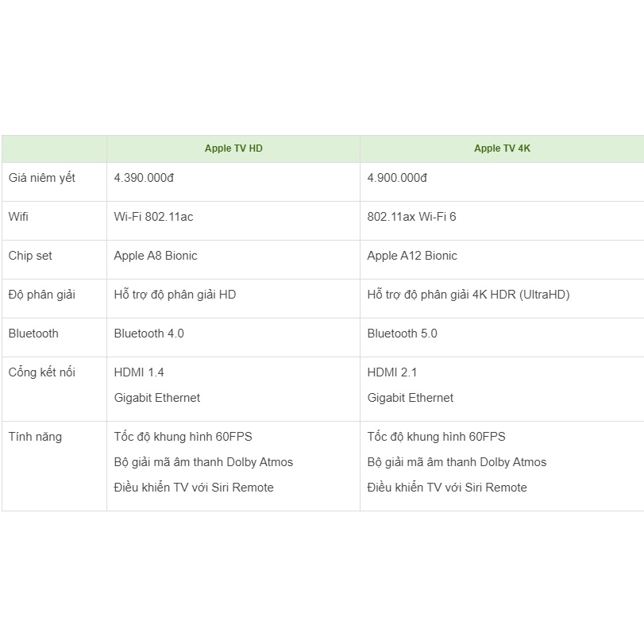Select the Cổng kết nối row label
Viewport: 644px width, 644px height.
[41, 372]
